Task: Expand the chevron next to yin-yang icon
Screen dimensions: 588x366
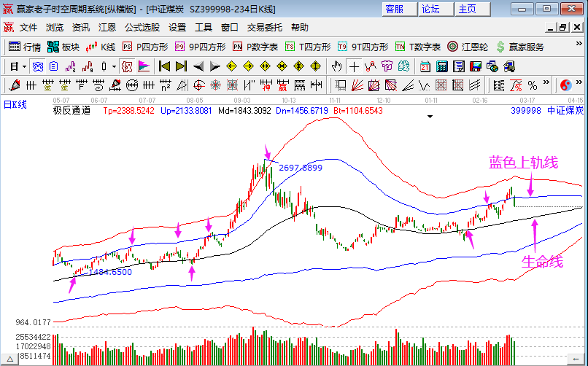Action: [x=579, y=82]
